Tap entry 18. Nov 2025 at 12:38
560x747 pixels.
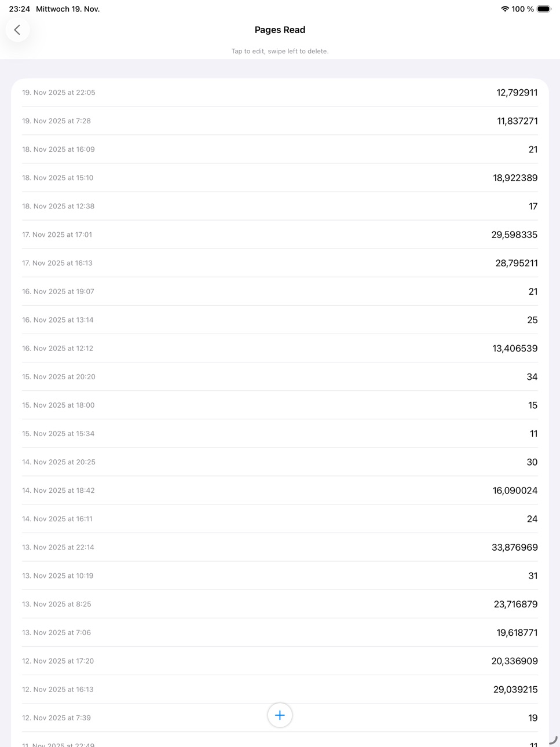coord(280,206)
